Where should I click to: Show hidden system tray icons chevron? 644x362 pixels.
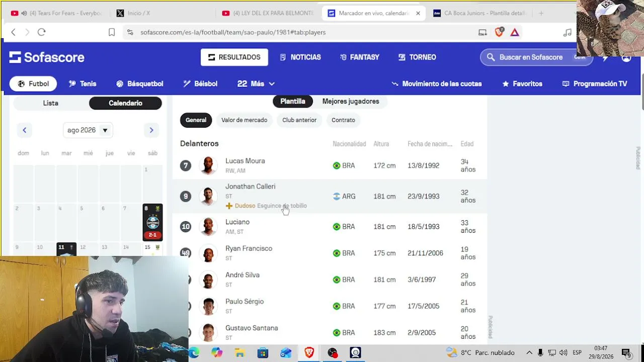tap(529, 352)
